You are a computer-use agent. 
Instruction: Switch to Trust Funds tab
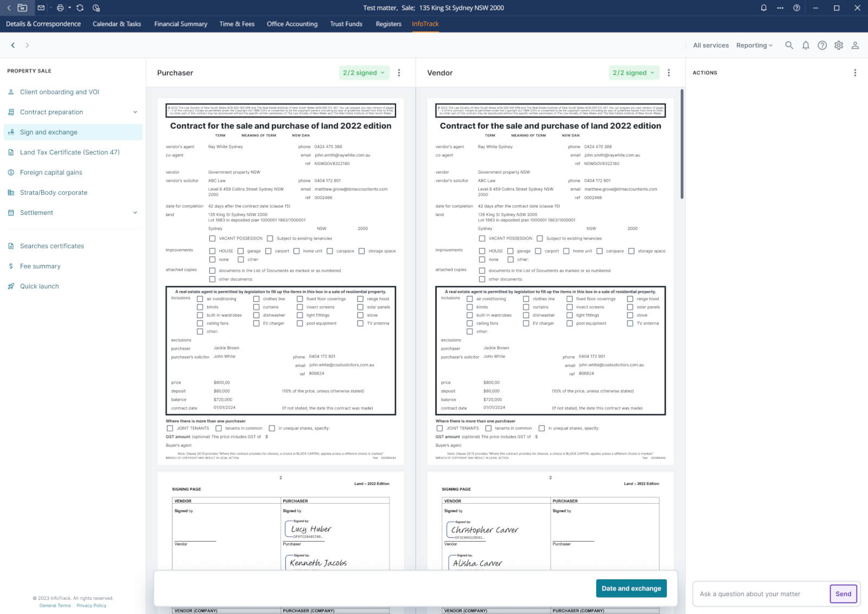(x=346, y=24)
